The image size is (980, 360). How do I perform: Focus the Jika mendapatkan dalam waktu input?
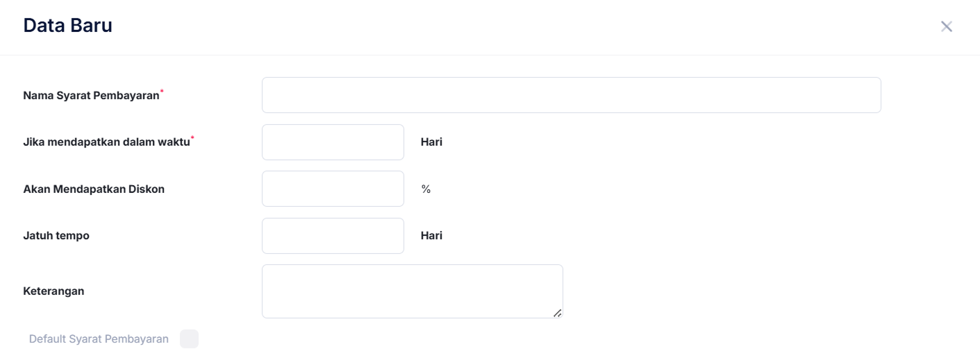pos(333,142)
